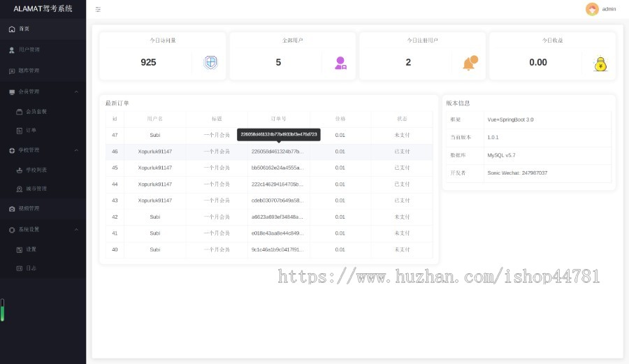Image resolution: width=629 pixels, height=364 pixels.
Task: Click the purple user icon in 全部用户 card
Action: tap(340, 63)
